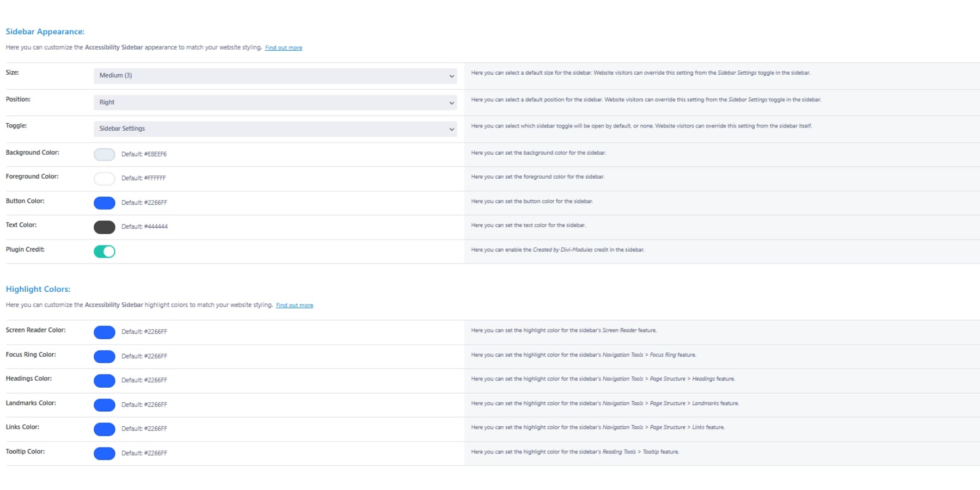Screen dimensions: 980x490
Task: Open the Foreground Color swatch
Action: (x=105, y=178)
